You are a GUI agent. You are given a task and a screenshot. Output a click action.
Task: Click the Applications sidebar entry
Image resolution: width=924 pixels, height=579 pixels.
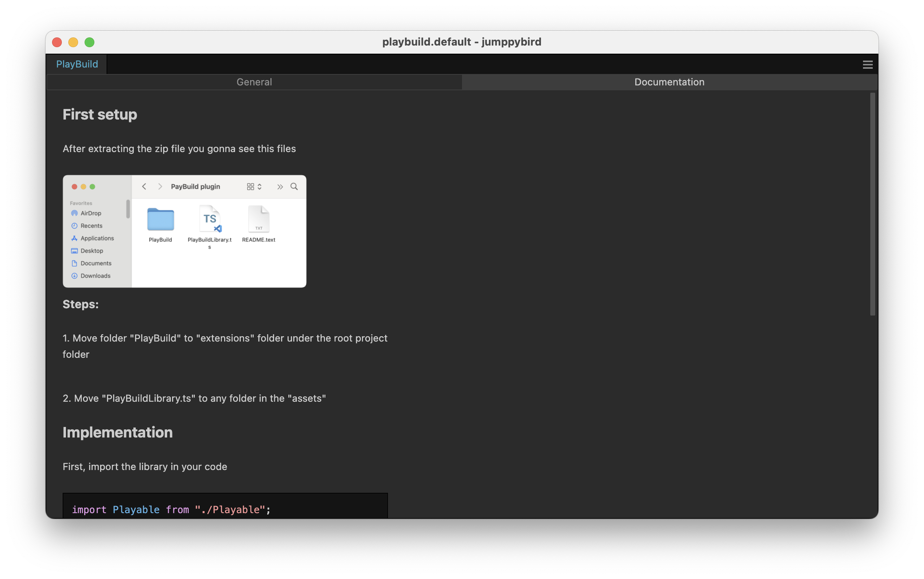coord(97,238)
